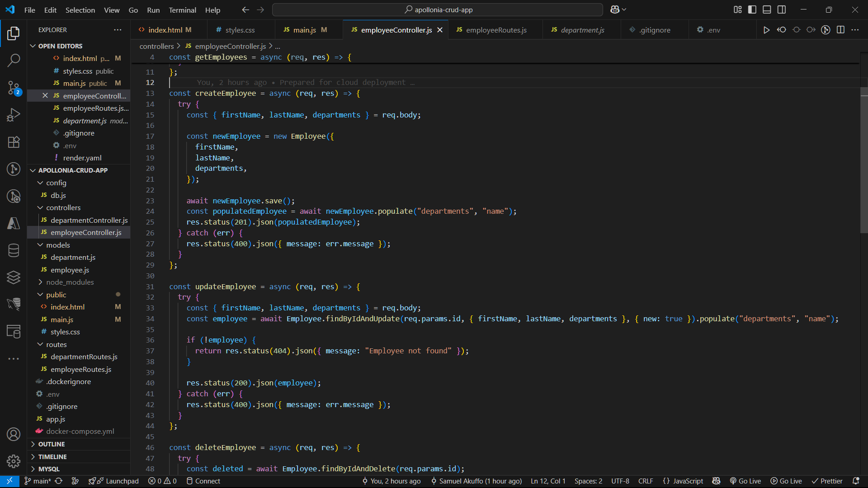Open the Terminal menu
Screen dimensions: 868x488
(x=182, y=10)
